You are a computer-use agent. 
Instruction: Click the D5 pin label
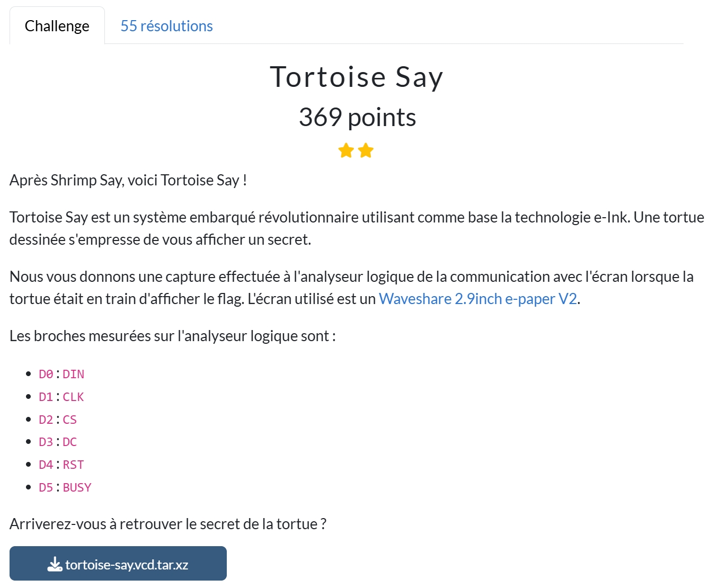45,487
